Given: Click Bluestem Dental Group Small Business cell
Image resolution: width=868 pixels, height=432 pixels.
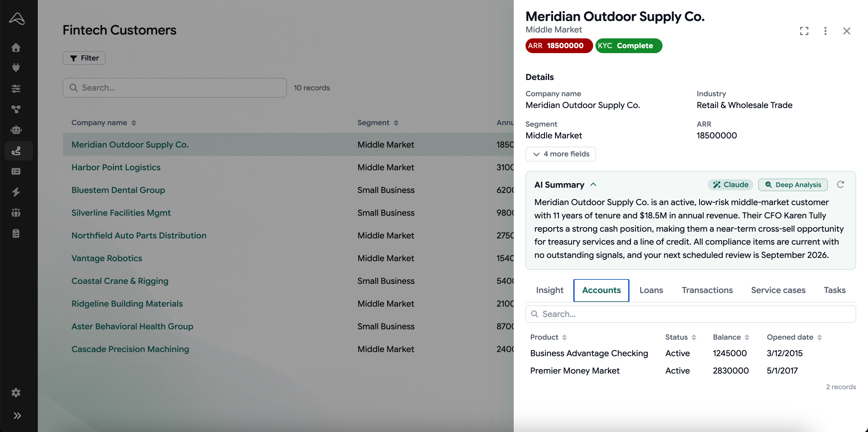Looking at the screenshot, I should click(386, 190).
